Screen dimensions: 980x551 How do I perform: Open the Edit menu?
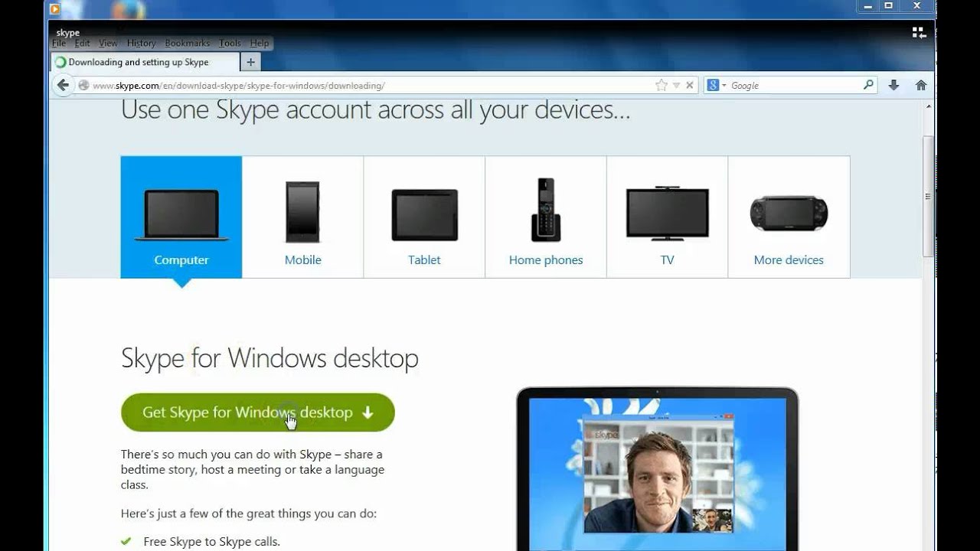click(82, 44)
